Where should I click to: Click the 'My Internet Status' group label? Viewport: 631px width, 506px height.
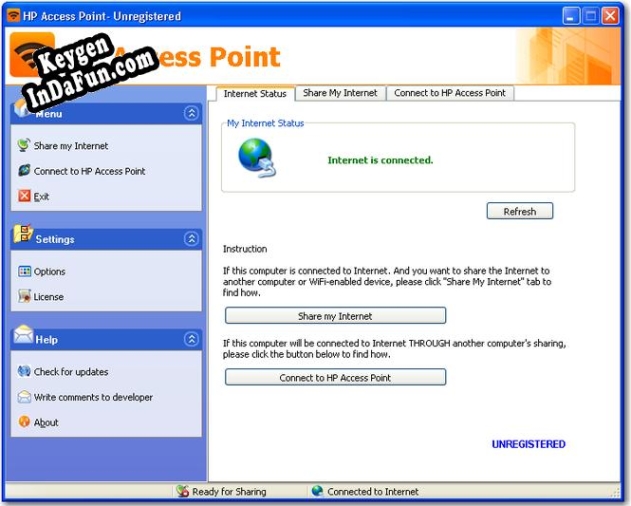coord(266,123)
